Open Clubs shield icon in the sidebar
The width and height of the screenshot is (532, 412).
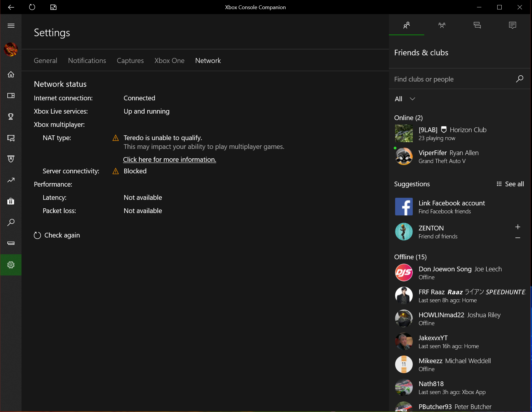tap(11, 159)
